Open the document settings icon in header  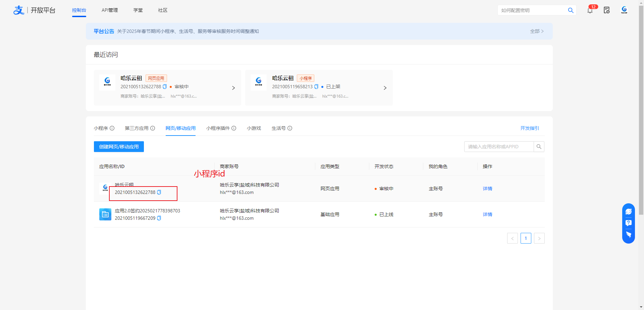[x=606, y=10]
